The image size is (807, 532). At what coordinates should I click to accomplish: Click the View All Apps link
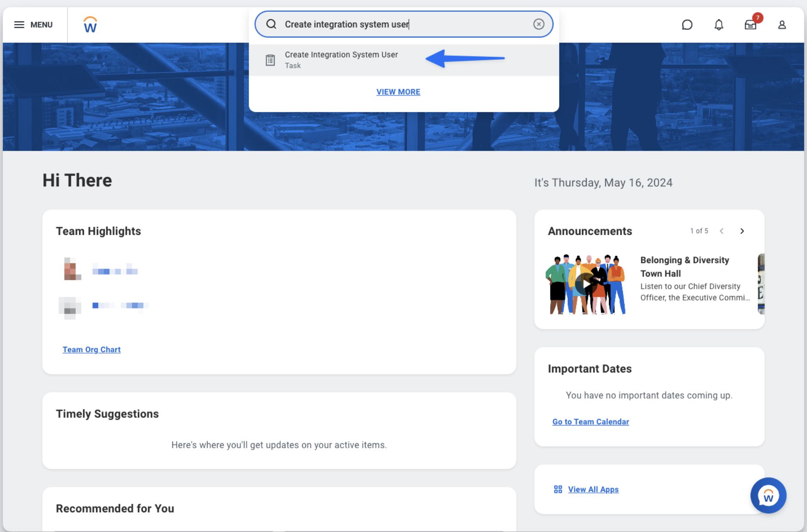tap(593, 489)
